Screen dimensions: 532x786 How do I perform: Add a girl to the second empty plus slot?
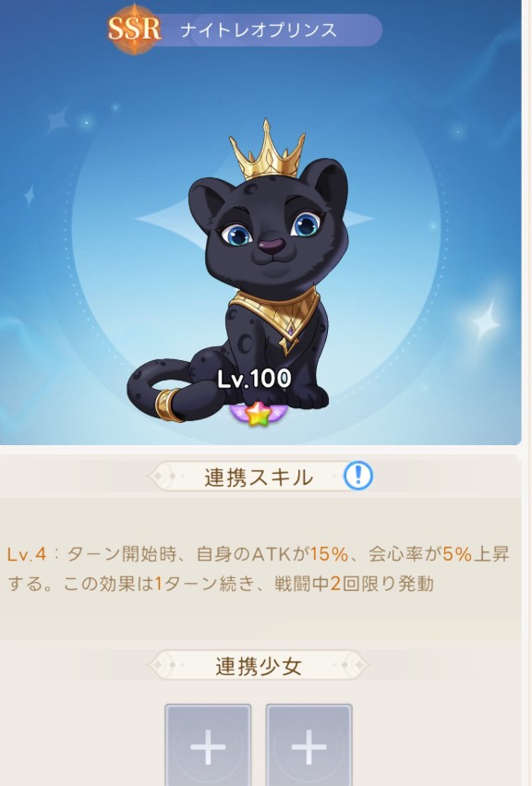308,745
